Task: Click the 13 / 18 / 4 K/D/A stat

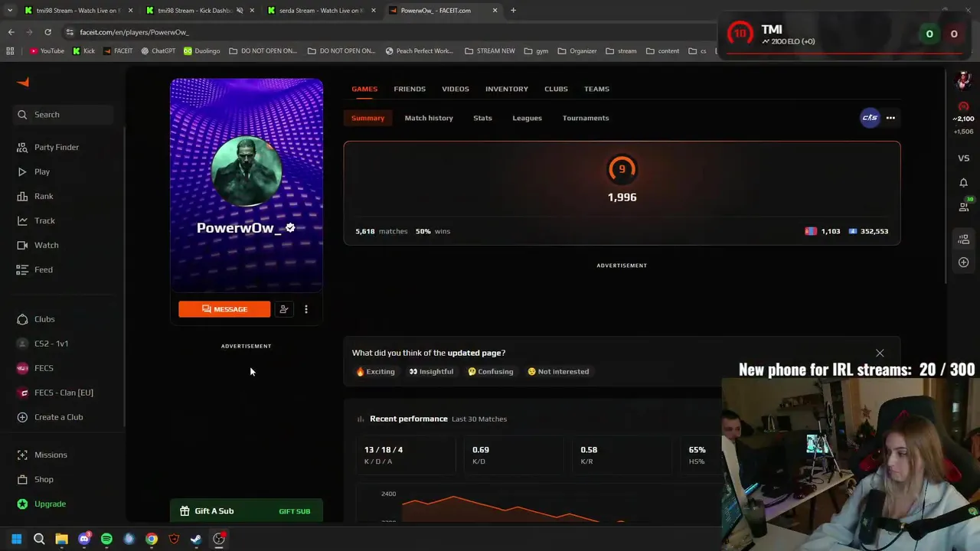Action: 405,455
